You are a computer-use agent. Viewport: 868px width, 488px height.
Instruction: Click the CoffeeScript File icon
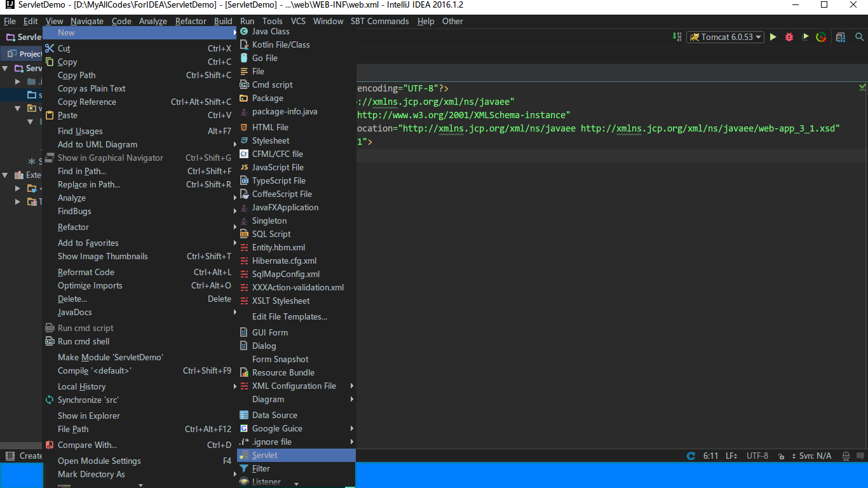click(x=244, y=194)
